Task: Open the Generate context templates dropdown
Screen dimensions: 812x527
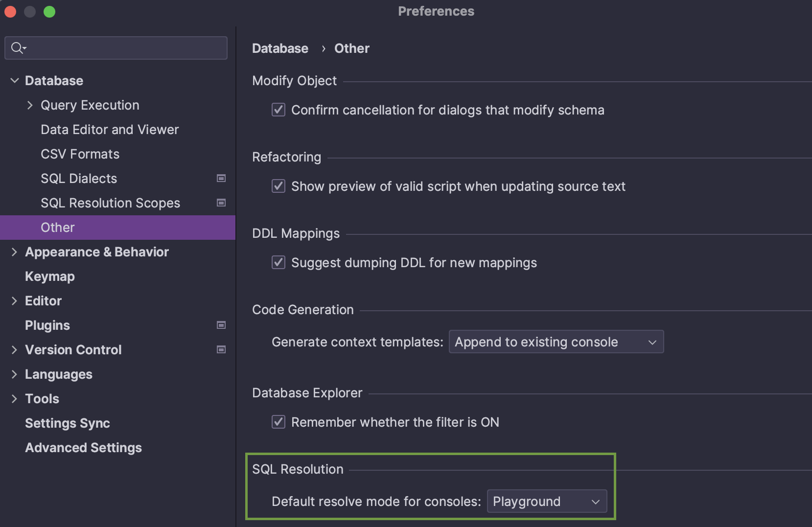Action: [556, 342]
